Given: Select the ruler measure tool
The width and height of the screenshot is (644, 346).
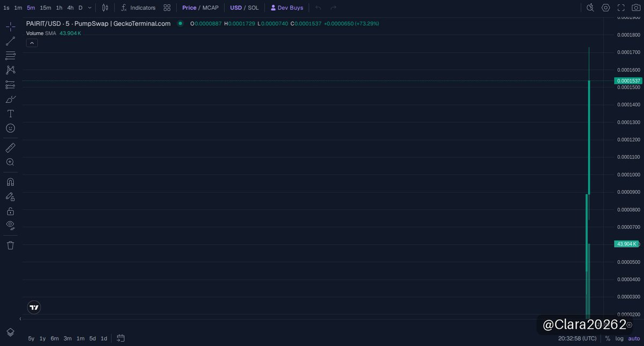Looking at the screenshot, I should click(x=10, y=147).
